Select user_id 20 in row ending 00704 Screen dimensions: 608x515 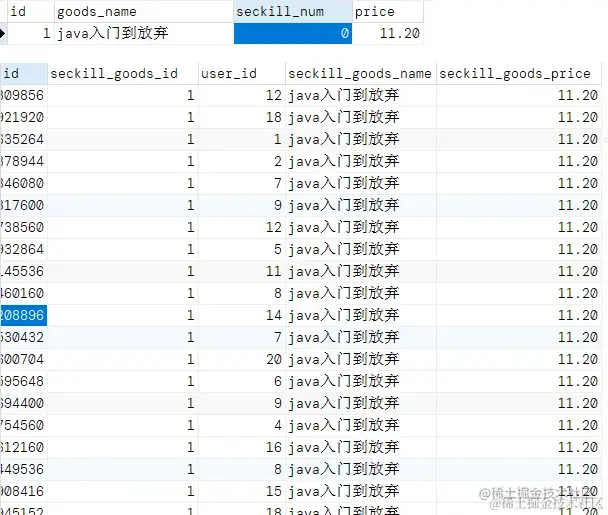point(242,359)
